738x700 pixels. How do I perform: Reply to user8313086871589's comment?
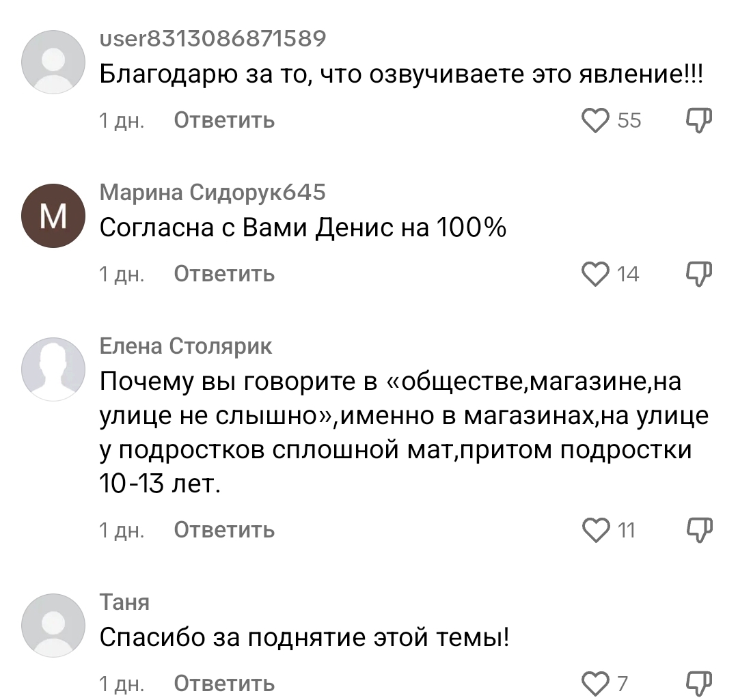[x=224, y=121]
